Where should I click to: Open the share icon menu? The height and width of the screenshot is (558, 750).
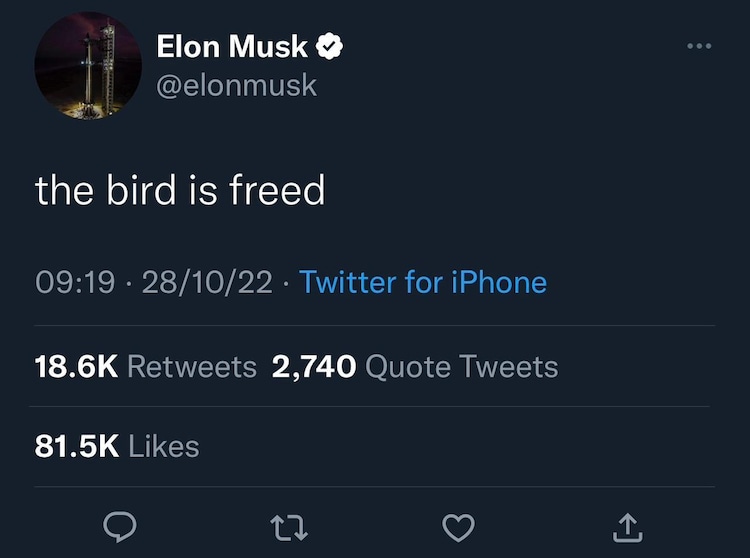(x=629, y=525)
